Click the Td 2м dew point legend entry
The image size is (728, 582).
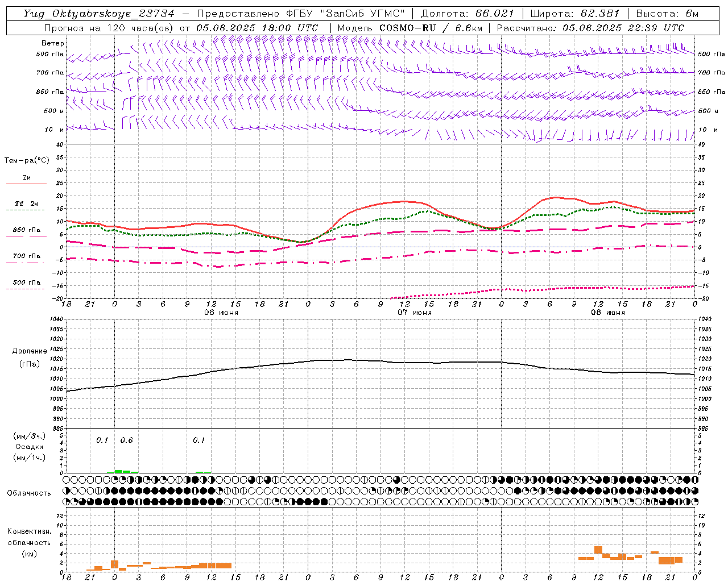[27, 203]
